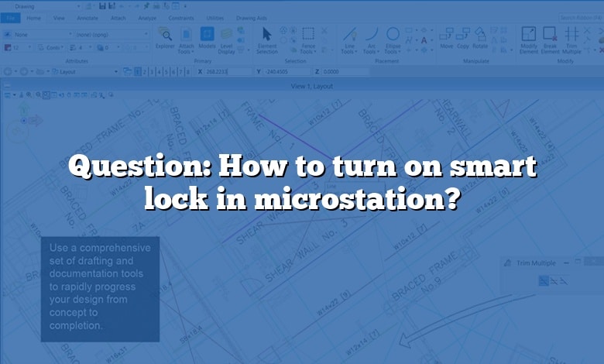
Task: Switch to the Annotate ribbon tab
Action: coord(88,18)
